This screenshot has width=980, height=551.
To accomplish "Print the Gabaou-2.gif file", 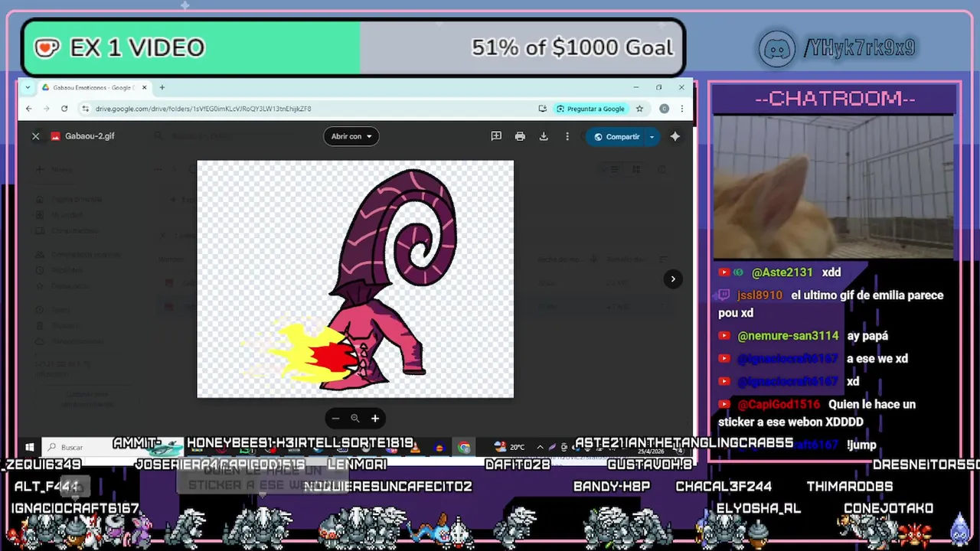I will (520, 136).
